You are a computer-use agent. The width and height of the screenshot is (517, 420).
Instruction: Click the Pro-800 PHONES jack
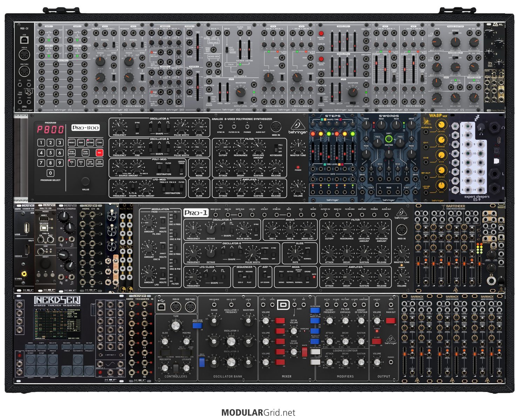click(247, 126)
